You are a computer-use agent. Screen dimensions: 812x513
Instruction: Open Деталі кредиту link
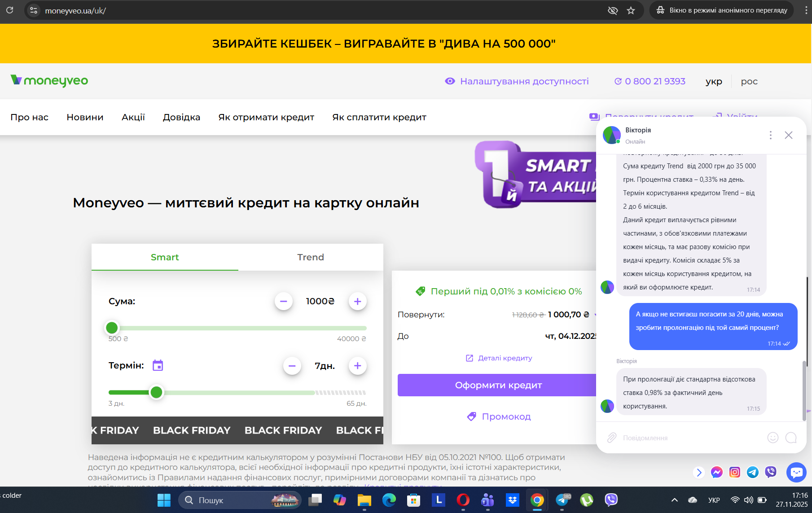pos(499,358)
